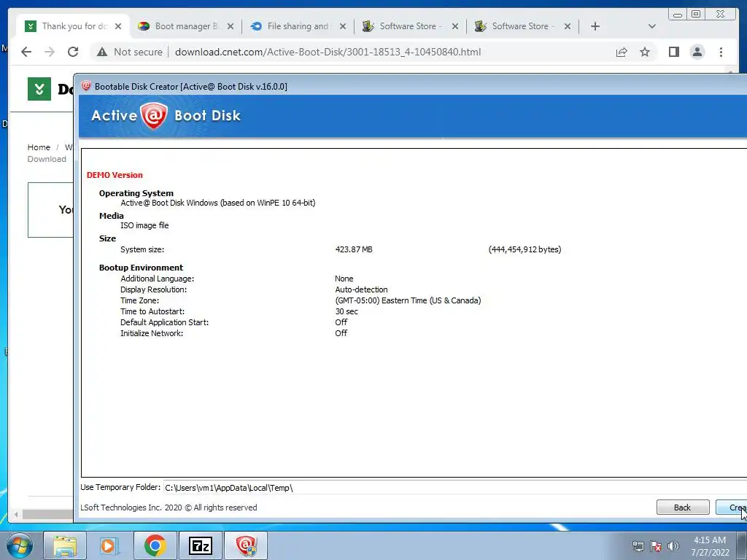Image resolution: width=747 pixels, height=560 pixels.
Task: Click the Active@ Boot Disk logo emblem
Action: tap(154, 116)
